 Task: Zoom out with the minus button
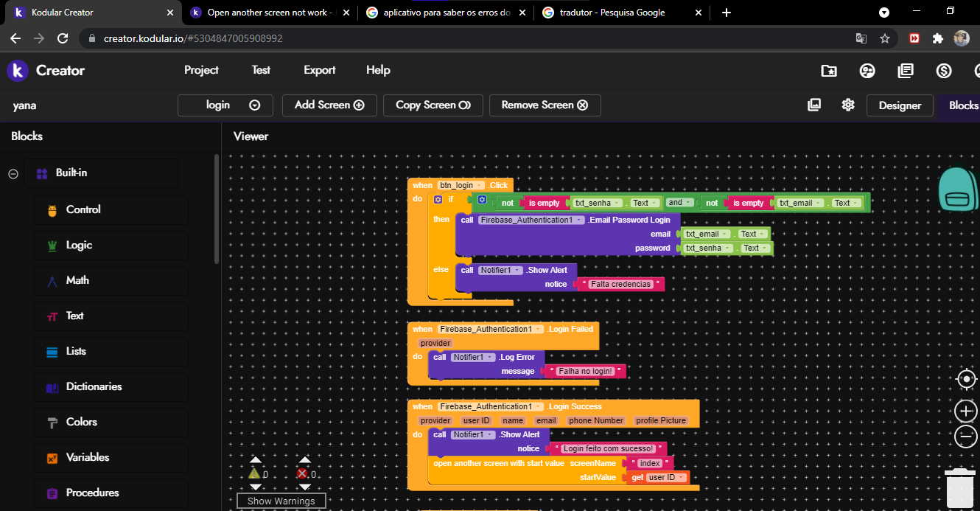coord(966,437)
